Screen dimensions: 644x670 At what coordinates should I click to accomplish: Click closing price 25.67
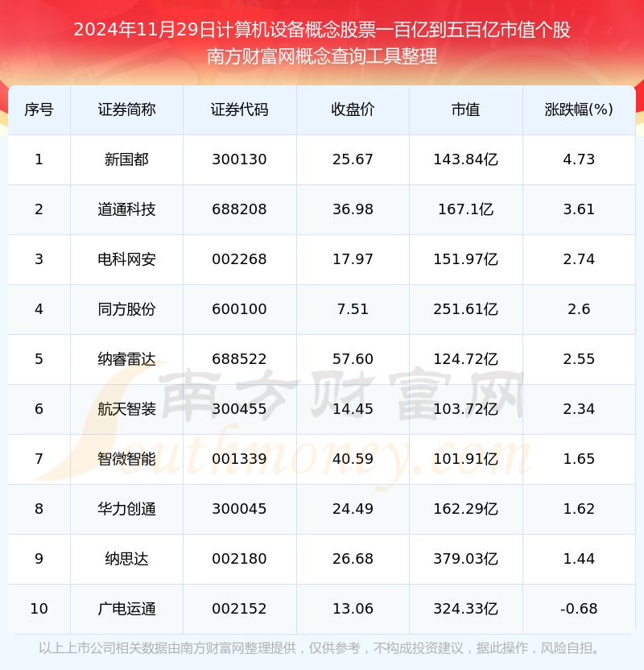click(353, 159)
